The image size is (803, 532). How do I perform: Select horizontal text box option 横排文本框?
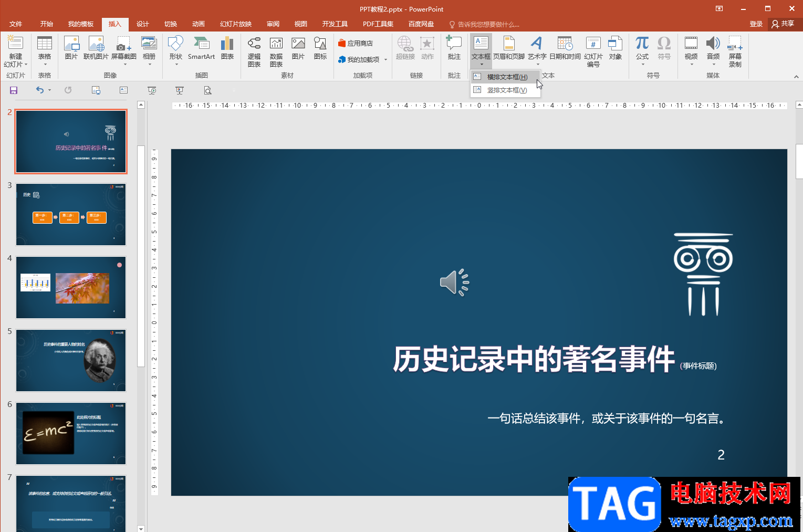(506, 77)
